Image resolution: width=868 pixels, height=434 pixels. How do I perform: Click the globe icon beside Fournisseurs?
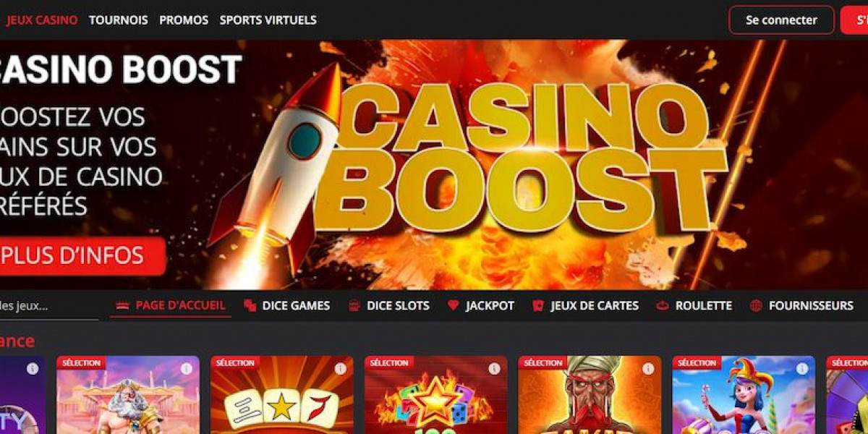(756, 306)
